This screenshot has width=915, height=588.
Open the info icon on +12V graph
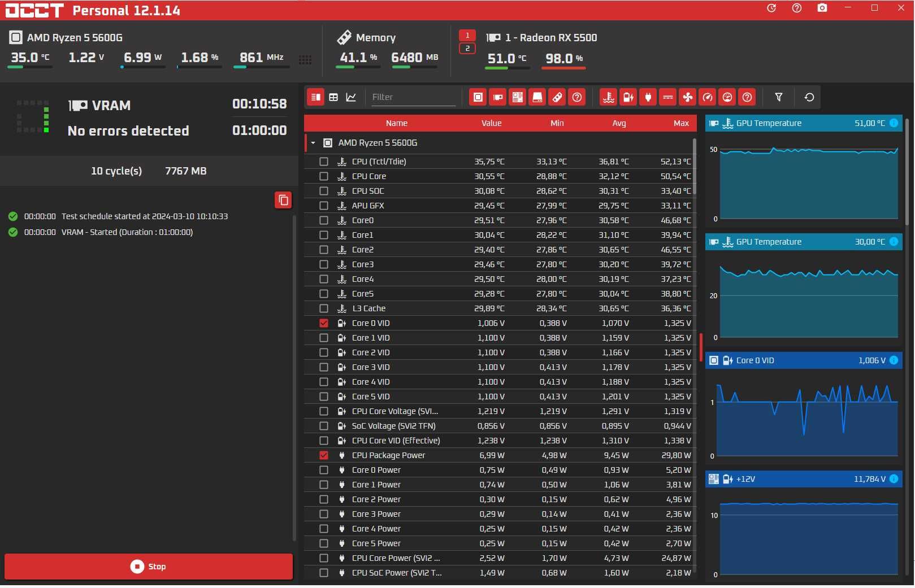pos(894,479)
